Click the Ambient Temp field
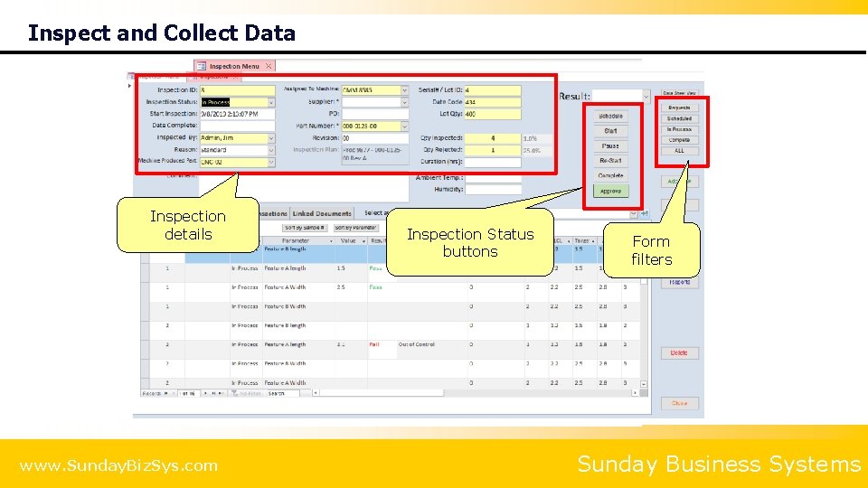The image size is (868, 488). coord(493,178)
